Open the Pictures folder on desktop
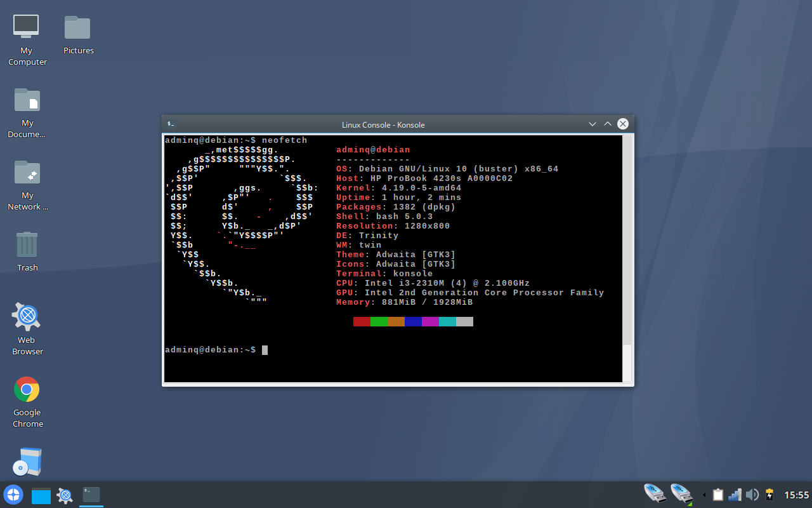 [78, 28]
